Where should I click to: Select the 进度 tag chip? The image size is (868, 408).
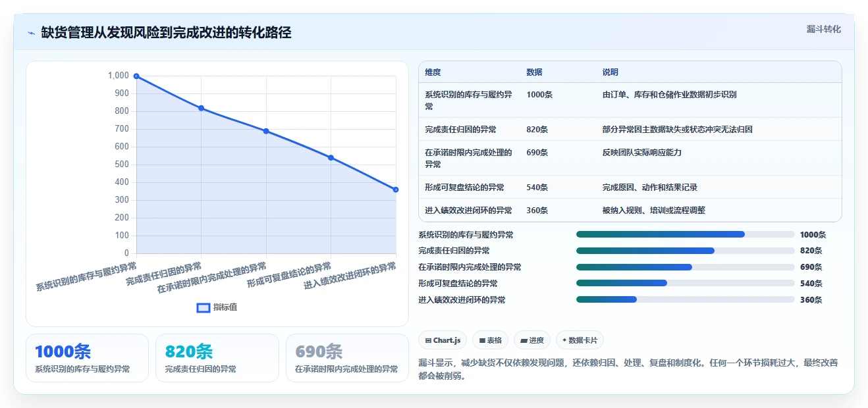tap(531, 340)
